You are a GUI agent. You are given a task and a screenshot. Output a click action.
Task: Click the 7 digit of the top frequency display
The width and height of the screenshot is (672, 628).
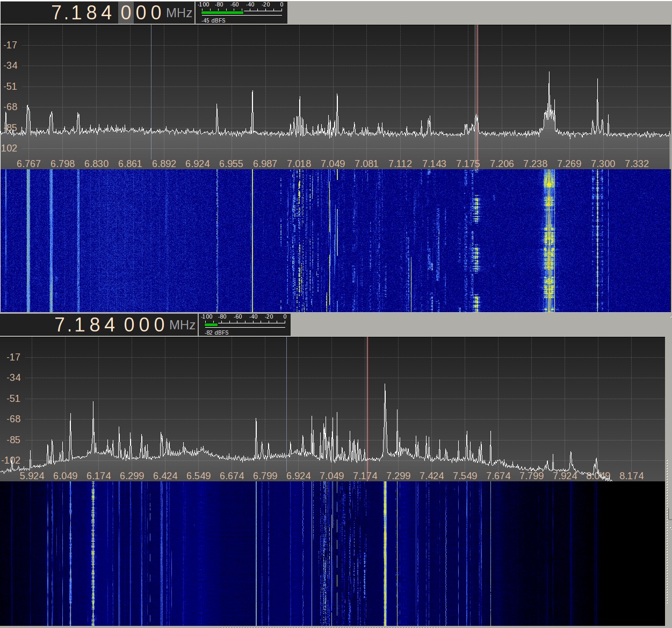coord(57,12)
